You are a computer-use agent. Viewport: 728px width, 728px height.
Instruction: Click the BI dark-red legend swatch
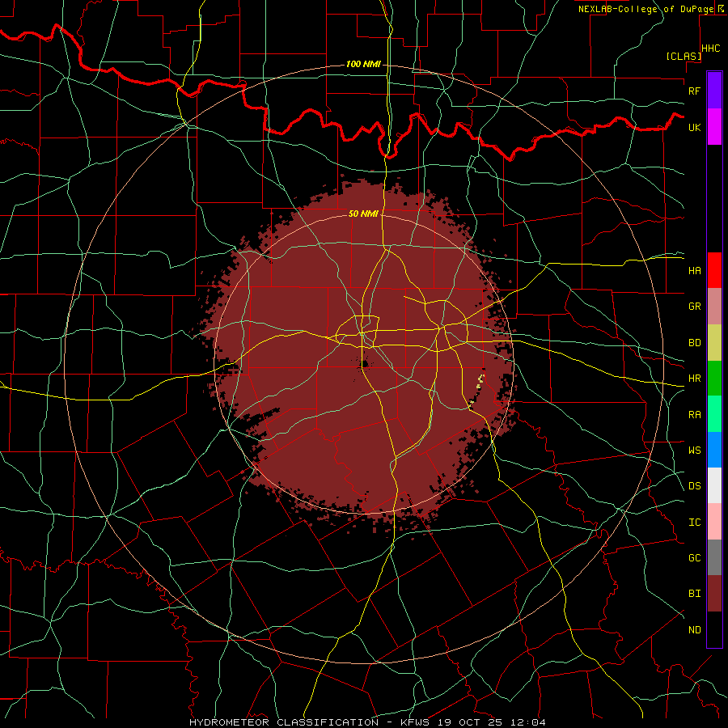tap(714, 594)
